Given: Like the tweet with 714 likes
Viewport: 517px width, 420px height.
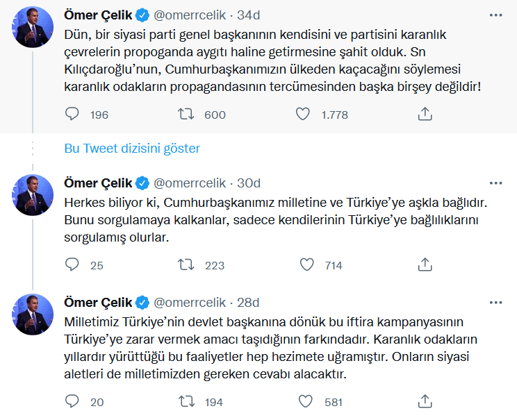Looking at the screenshot, I should point(306,264).
